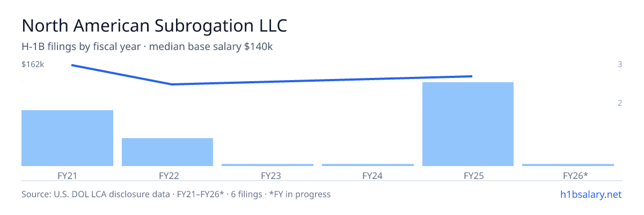Click the right axis label 3
Screen dimensions: 644x215
click(620, 64)
